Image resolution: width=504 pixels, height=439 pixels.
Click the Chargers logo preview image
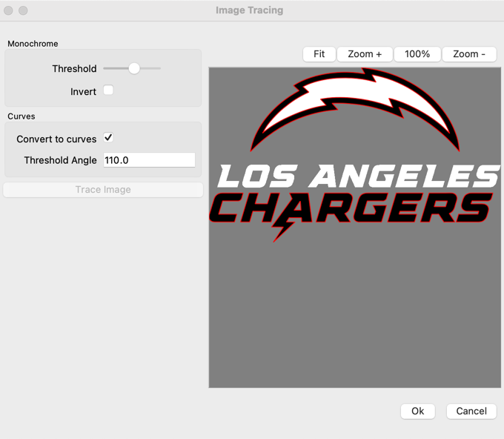click(355, 227)
